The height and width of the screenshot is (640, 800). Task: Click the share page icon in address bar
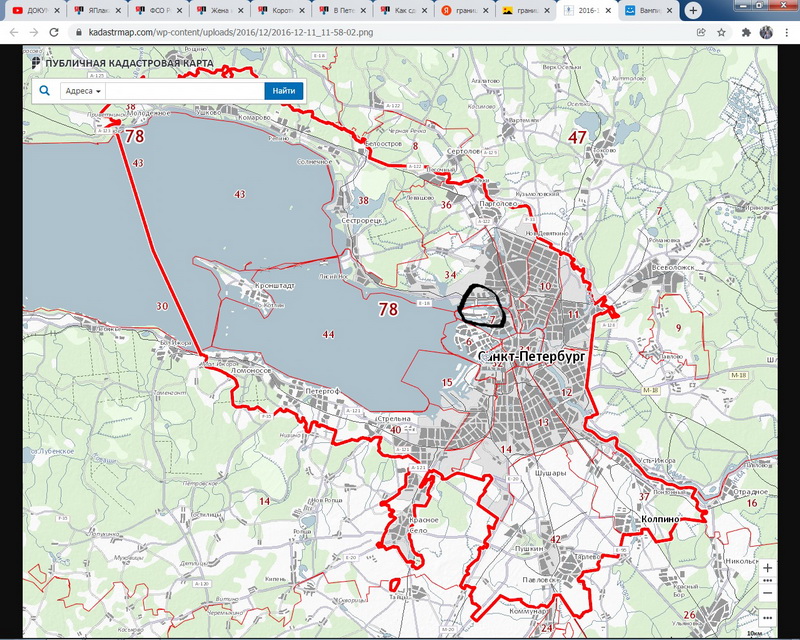click(x=701, y=32)
